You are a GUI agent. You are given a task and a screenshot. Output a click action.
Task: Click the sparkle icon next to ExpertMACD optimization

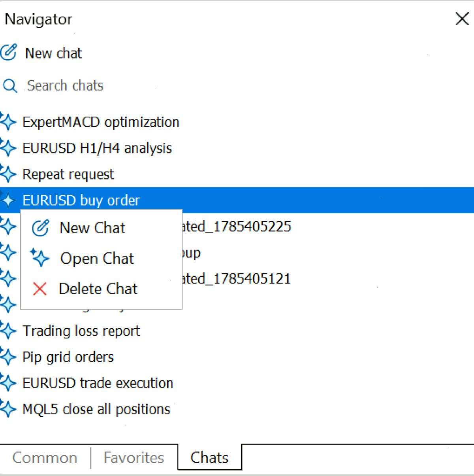(x=8, y=122)
